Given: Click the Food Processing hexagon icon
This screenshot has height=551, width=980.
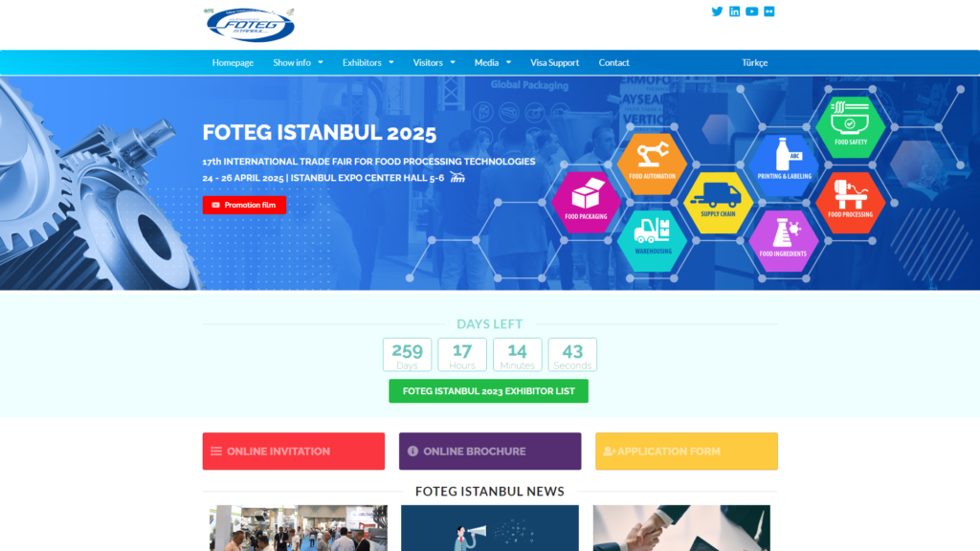Looking at the screenshot, I should pyautogui.click(x=851, y=202).
